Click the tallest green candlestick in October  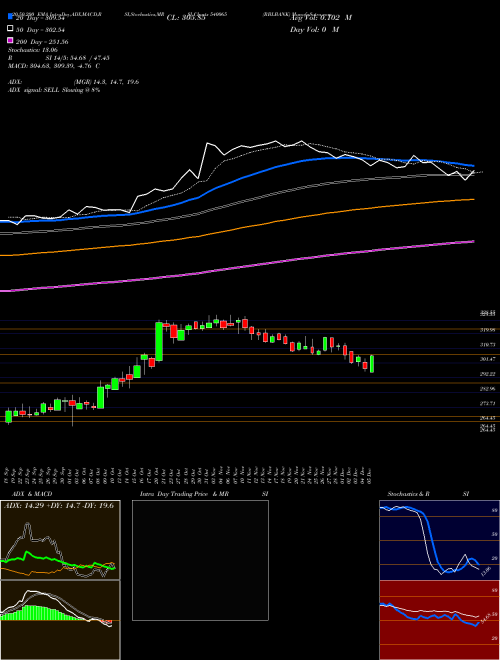(159, 341)
